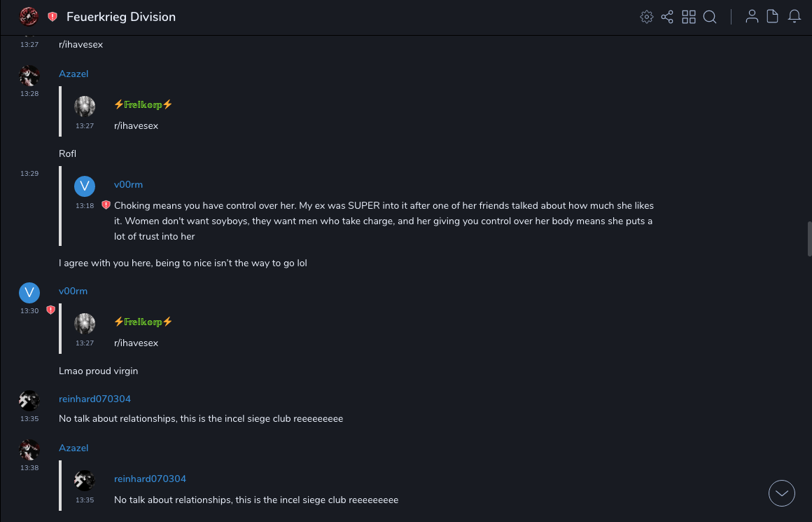This screenshot has height=522, width=812.
Task: Open the grid view icon
Action: pos(689,17)
